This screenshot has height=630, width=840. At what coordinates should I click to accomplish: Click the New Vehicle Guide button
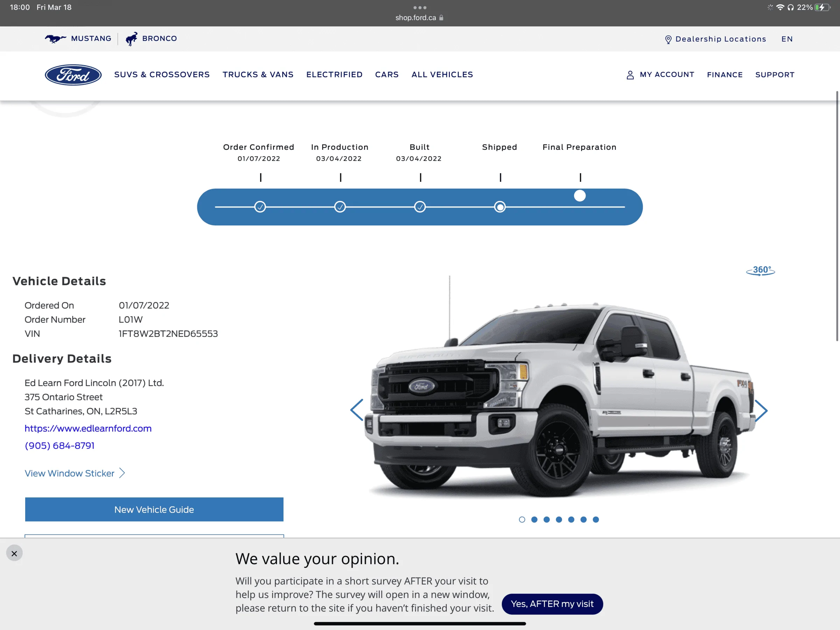point(154,509)
